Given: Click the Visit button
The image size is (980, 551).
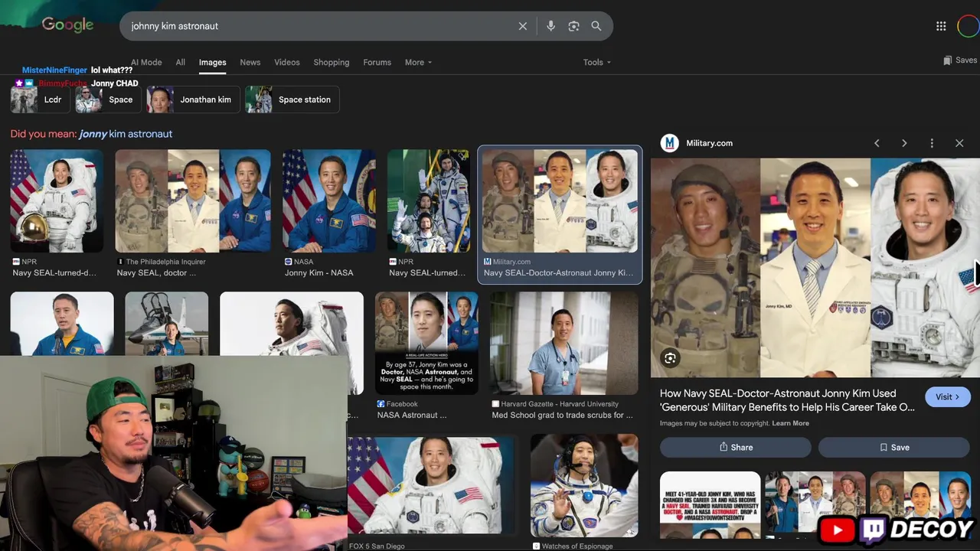Looking at the screenshot, I should tap(948, 397).
